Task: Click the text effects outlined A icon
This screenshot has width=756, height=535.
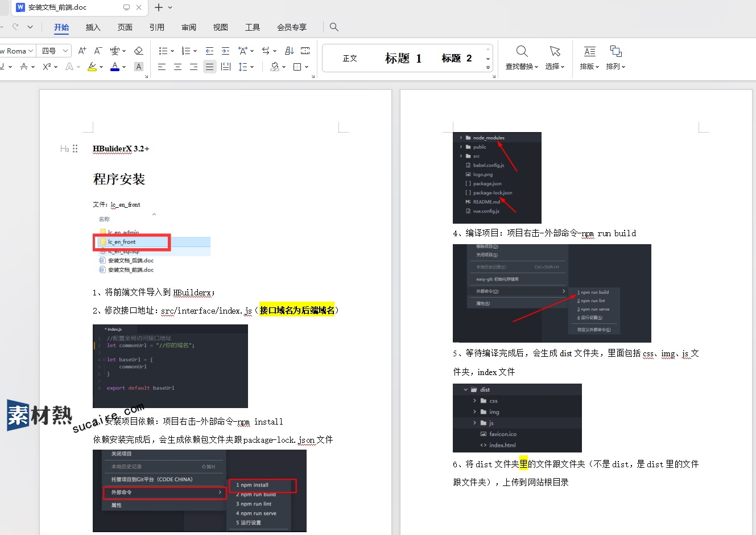Action: pyautogui.click(x=69, y=67)
